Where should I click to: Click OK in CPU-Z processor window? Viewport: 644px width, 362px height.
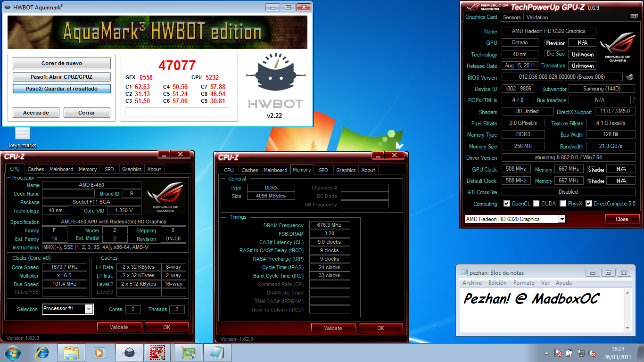pos(167,327)
